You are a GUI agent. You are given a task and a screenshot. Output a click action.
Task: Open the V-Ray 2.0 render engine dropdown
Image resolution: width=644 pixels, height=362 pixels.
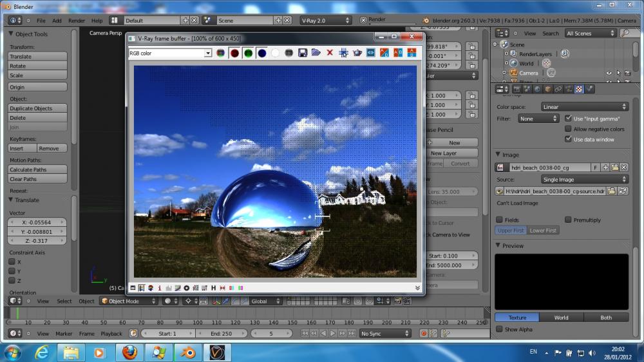click(x=325, y=20)
